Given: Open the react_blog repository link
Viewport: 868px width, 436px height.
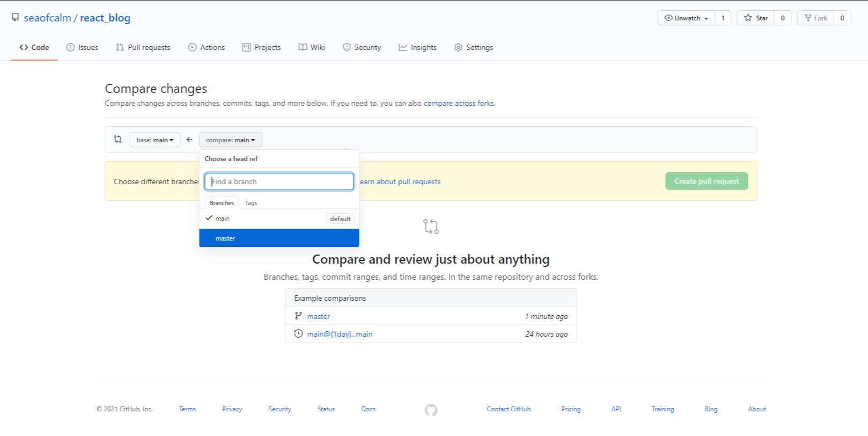Looking at the screenshot, I should [x=105, y=18].
